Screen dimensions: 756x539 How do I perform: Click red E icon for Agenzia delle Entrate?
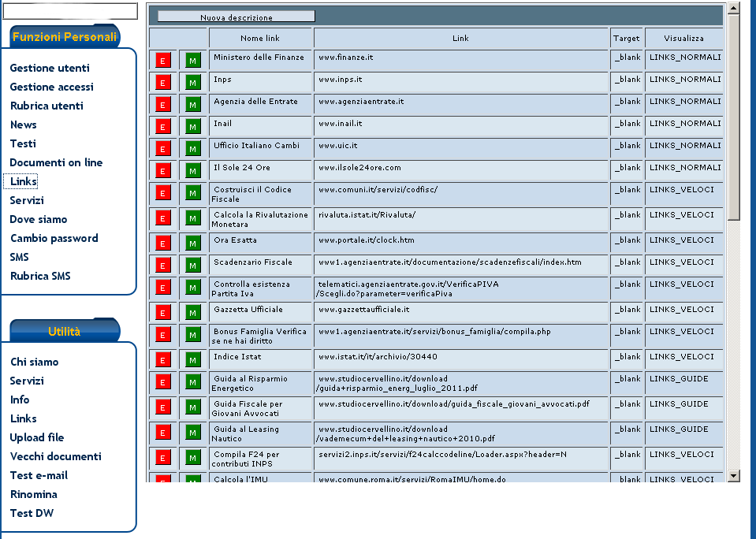point(163,105)
